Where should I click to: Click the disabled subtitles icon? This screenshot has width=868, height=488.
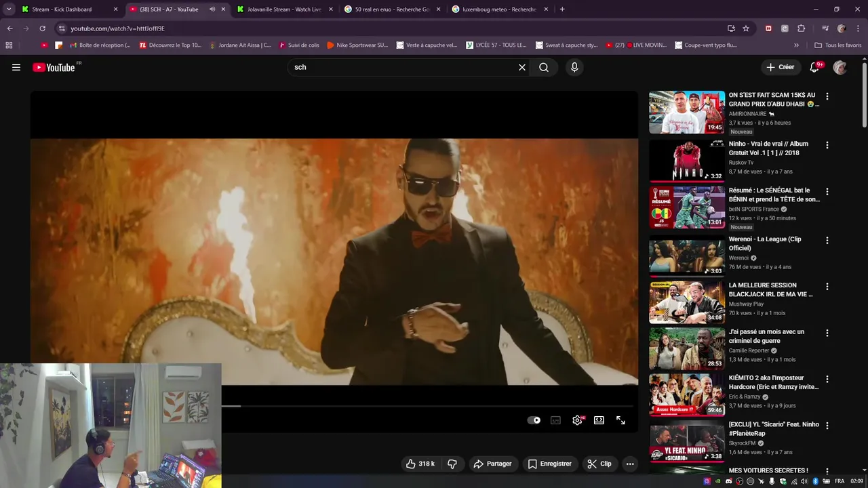pos(555,420)
